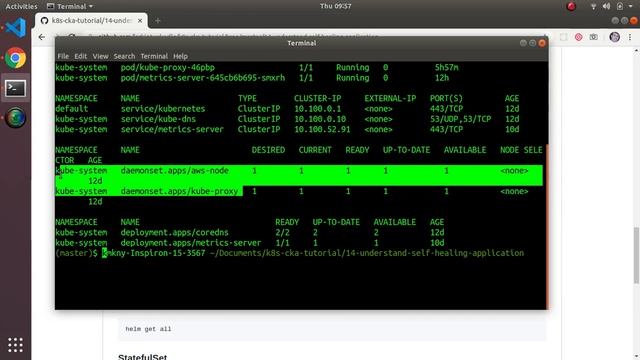Screen dimensions: 640x360
Task: Open the Chrome three-dot menu
Action: click(630, 37)
